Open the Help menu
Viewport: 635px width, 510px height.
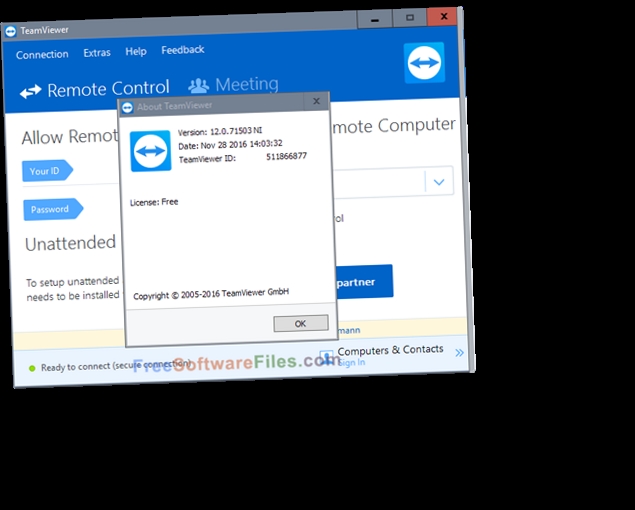point(136,51)
